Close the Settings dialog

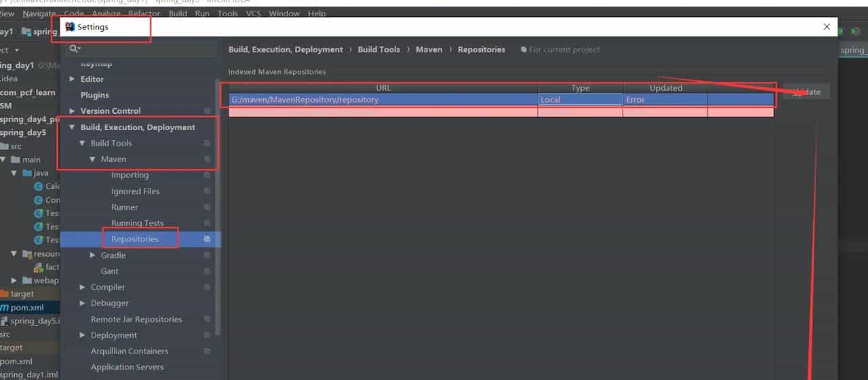(826, 27)
